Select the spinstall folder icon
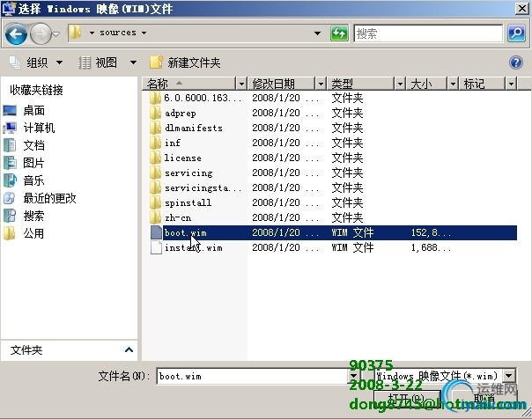The width and height of the screenshot is (532, 419). click(x=156, y=202)
